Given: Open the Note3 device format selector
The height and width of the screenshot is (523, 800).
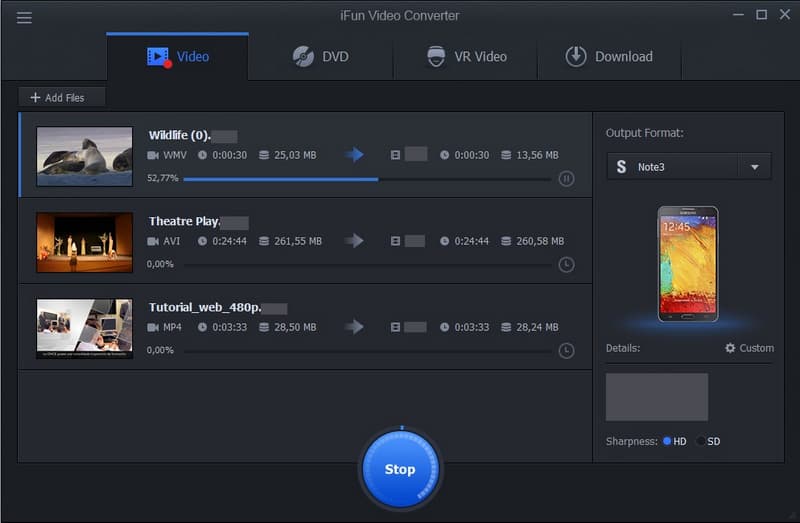Looking at the screenshot, I should click(x=672, y=167).
